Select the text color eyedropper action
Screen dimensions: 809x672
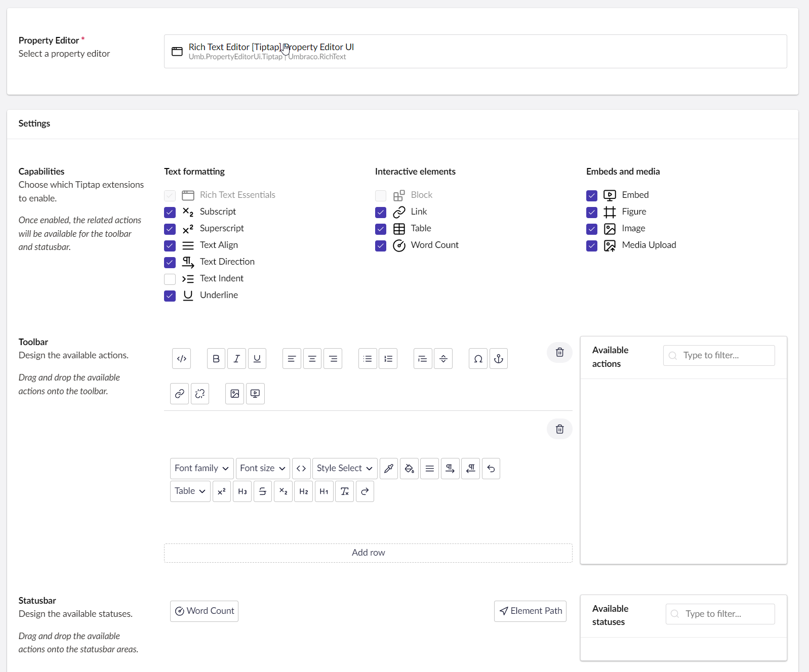click(x=389, y=469)
